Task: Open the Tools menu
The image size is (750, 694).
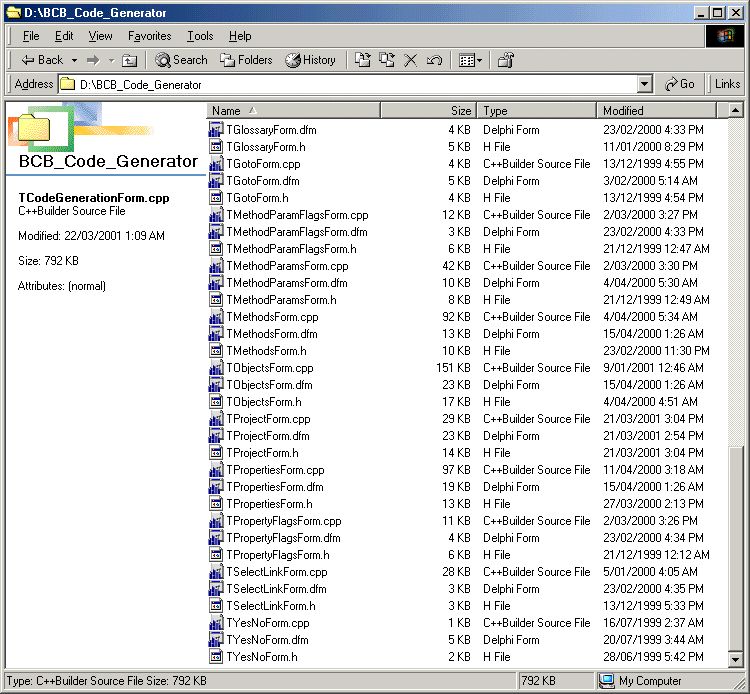Action: (x=200, y=36)
